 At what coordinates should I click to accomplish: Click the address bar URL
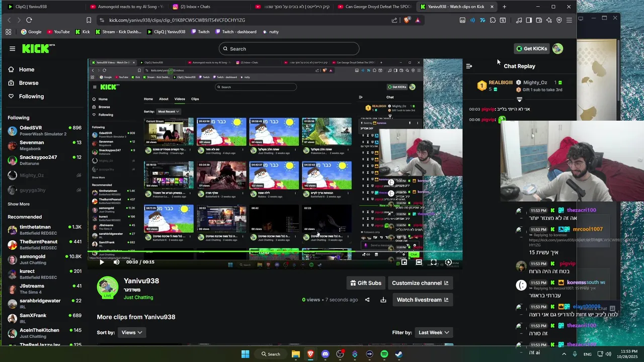tap(177, 20)
